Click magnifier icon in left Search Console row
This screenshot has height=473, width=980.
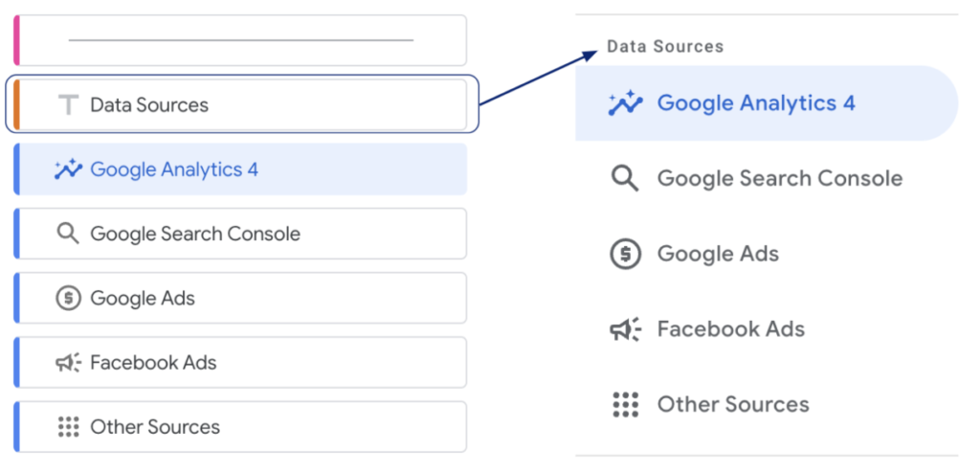[x=68, y=234]
